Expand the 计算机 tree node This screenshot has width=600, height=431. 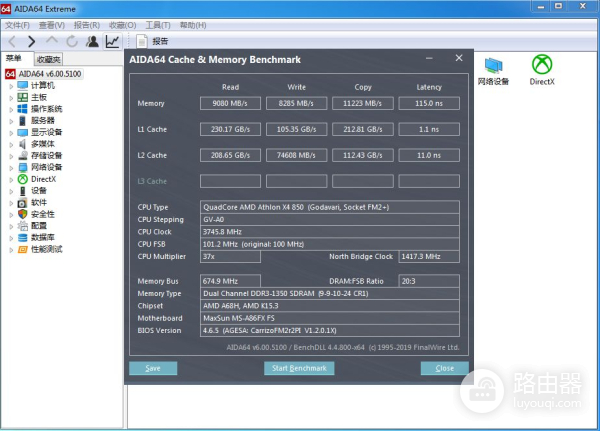[x=10, y=86]
